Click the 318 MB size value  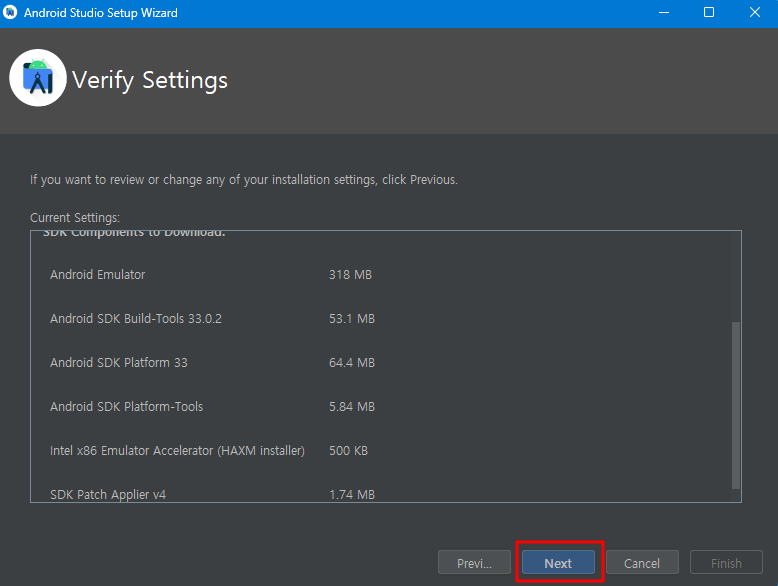[350, 274]
